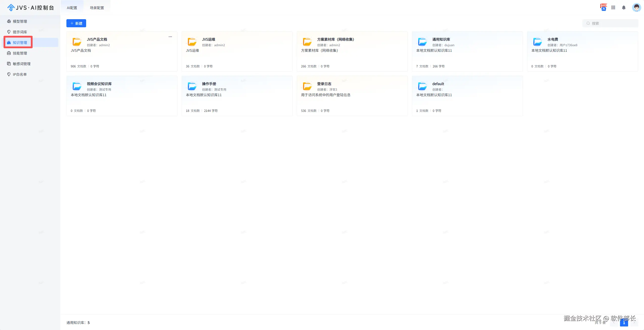The height and width of the screenshot is (330, 644).
Task: Click the JVS产品文档 folder icon
Action: click(x=77, y=42)
